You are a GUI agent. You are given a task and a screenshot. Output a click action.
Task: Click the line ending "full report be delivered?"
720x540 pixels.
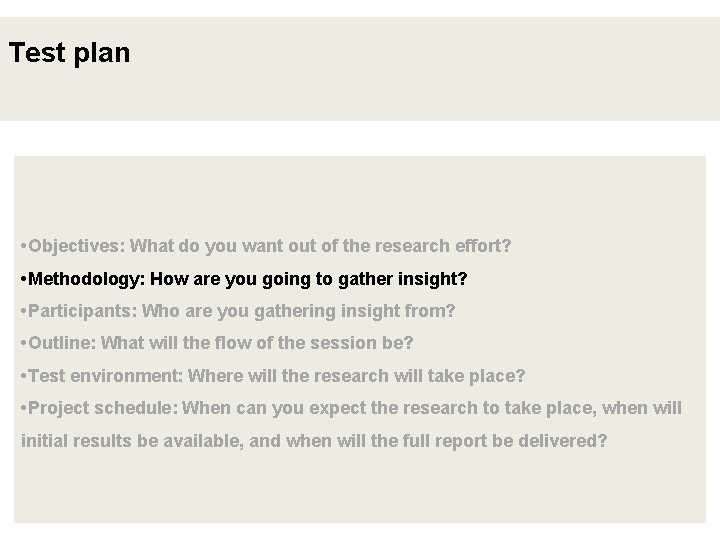point(314,441)
